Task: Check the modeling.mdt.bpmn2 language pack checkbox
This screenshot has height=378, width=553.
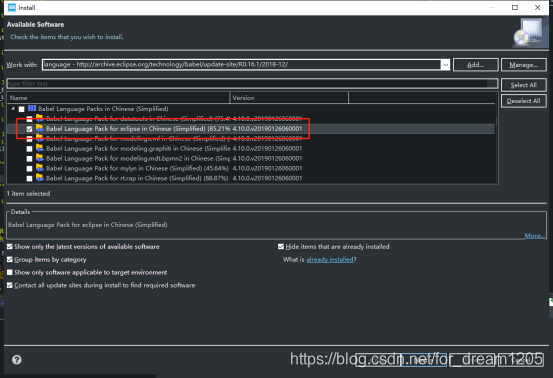Action: (x=29, y=159)
